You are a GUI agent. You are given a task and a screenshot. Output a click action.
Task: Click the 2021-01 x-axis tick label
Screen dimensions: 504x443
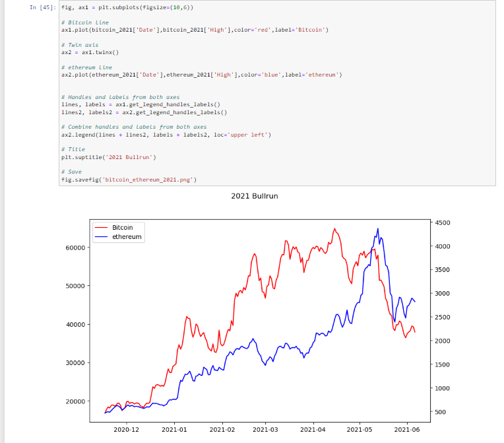174,430
